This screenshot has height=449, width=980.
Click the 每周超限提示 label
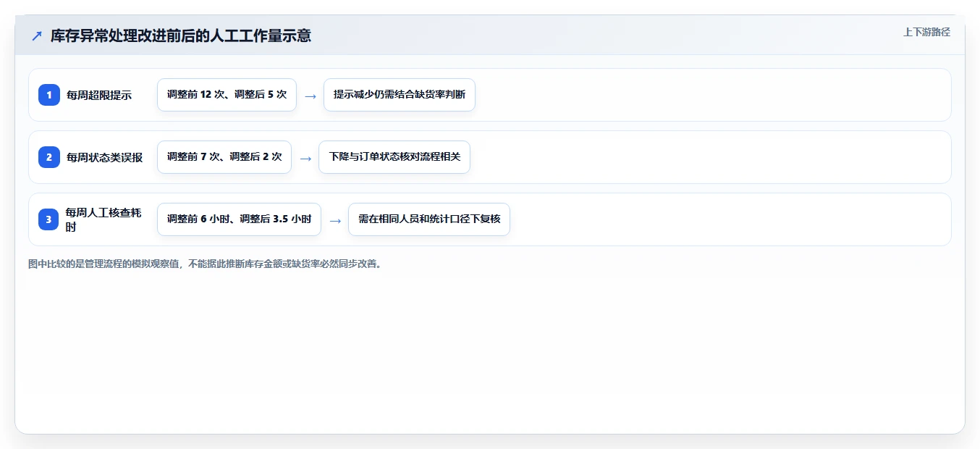99,95
